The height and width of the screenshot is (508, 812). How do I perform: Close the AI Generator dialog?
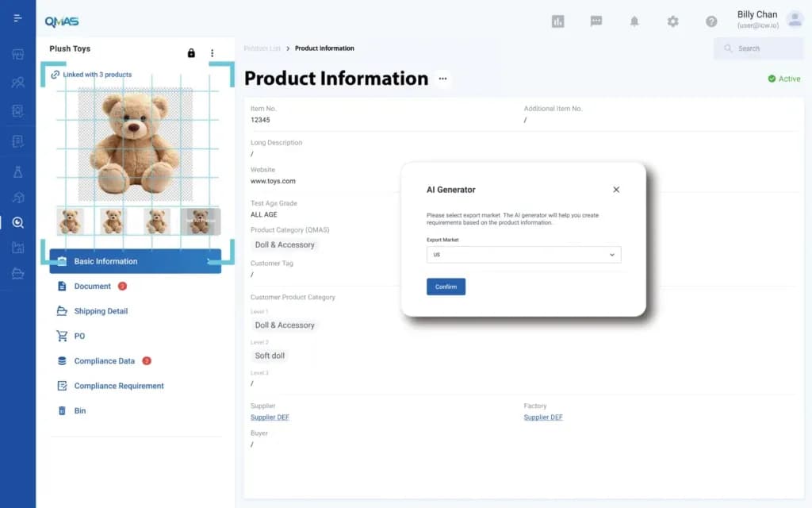(616, 190)
